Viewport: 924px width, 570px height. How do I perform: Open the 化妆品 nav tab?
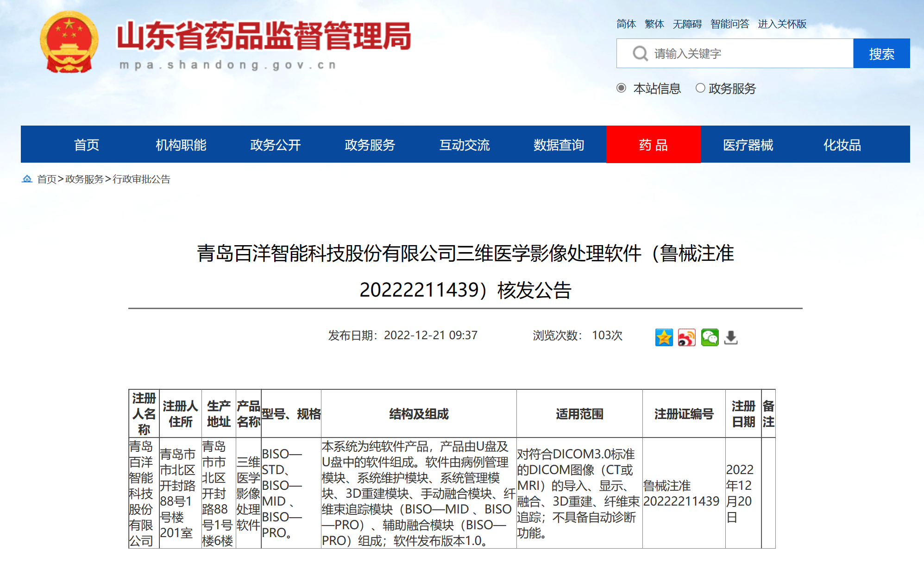[842, 145]
